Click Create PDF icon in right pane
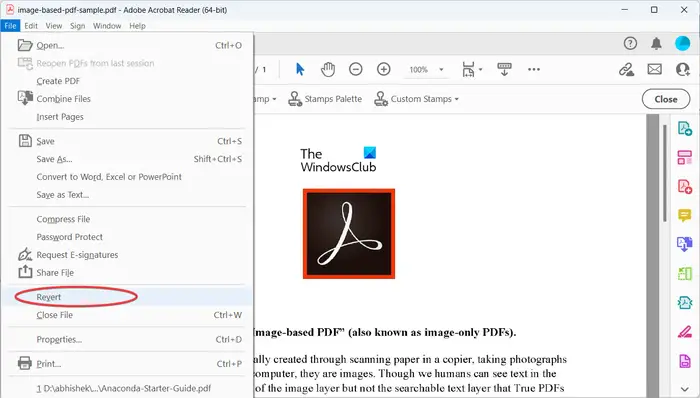The height and width of the screenshot is (398, 700). pyautogui.click(x=684, y=186)
